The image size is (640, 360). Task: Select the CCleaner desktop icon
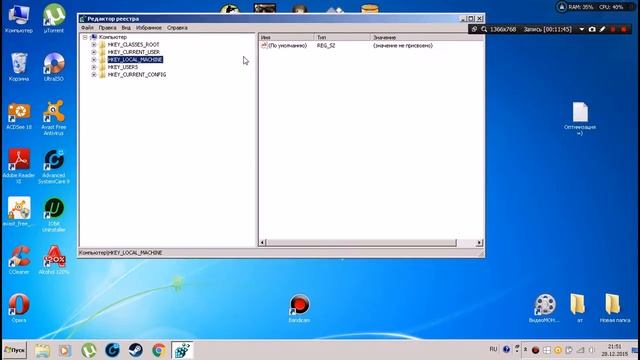coord(19,260)
